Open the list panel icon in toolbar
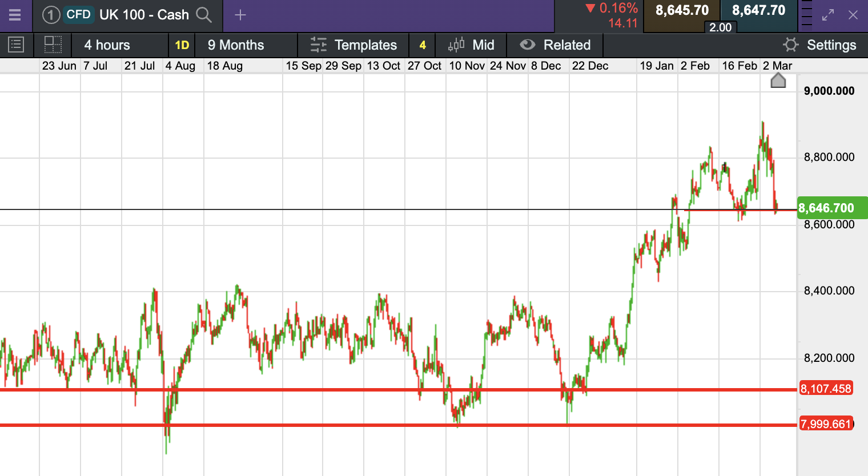Screen dimensions: 868x476 (16, 45)
